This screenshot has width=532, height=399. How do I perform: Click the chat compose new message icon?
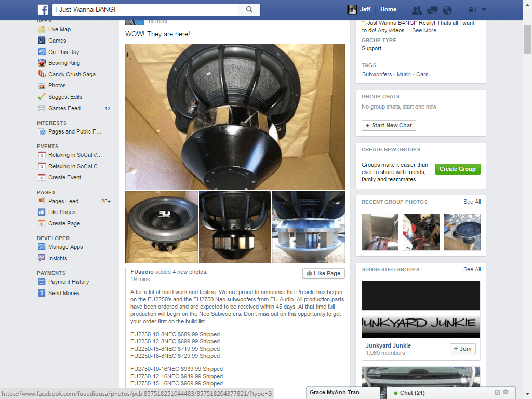[x=497, y=392]
